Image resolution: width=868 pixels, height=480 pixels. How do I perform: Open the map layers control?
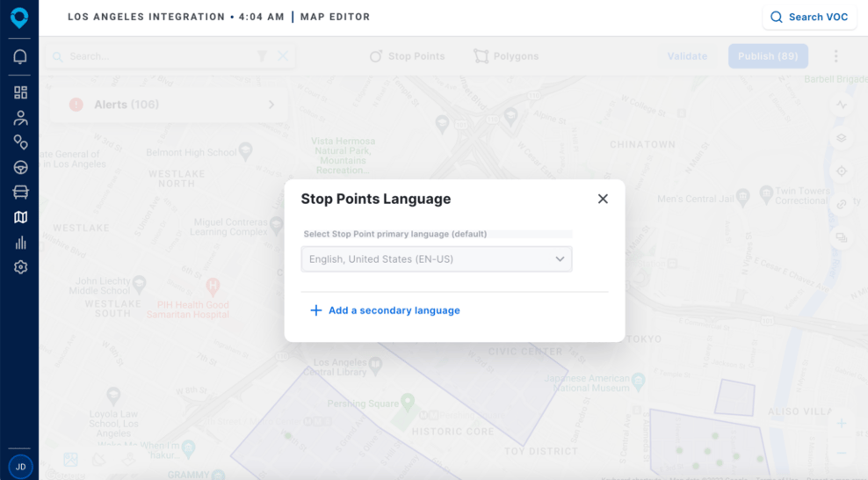point(842,138)
